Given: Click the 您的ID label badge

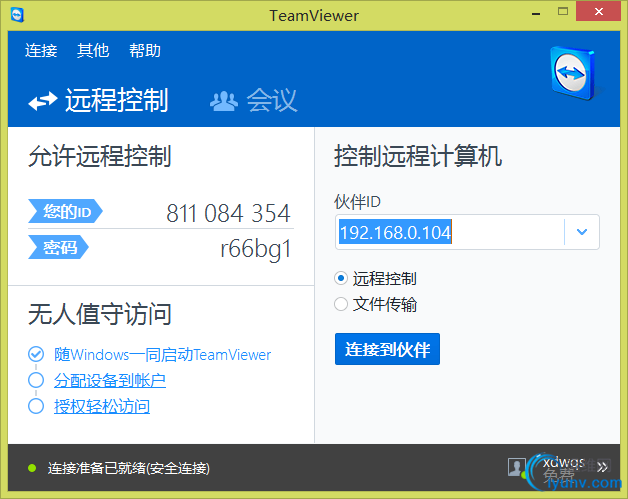Looking at the screenshot, I should tap(65, 211).
